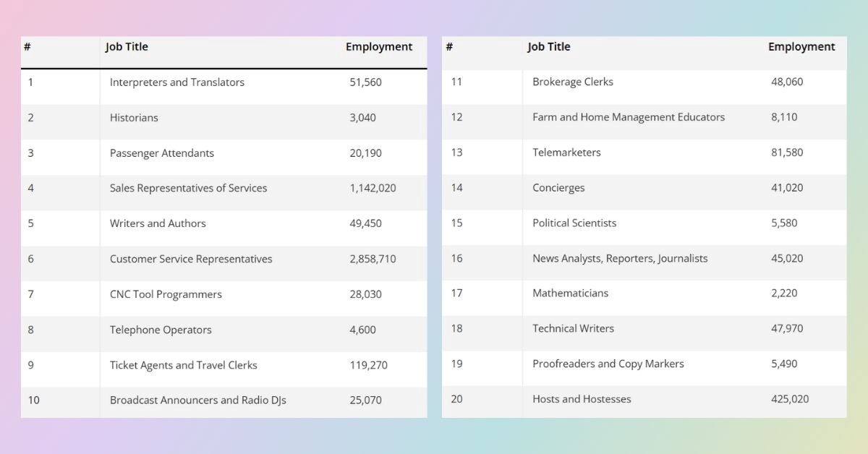868x454 pixels.
Task: Select News Analysts, Reporters, Journalists row
Action: tap(644, 259)
